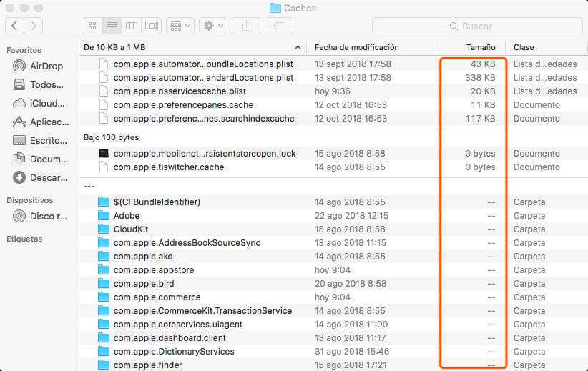Select the com.apple.CommerceKit.TransactionService folder

pyautogui.click(x=202, y=311)
